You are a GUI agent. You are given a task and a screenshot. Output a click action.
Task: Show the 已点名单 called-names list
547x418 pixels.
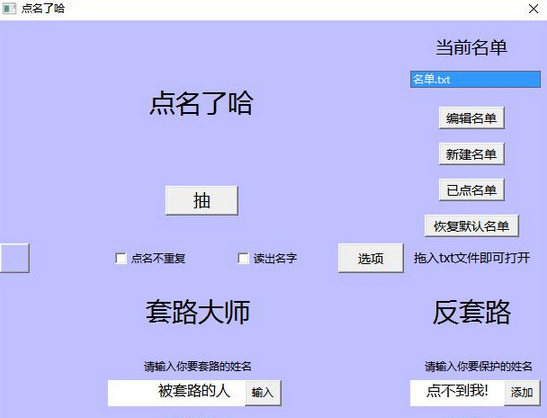[x=471, y=190]
